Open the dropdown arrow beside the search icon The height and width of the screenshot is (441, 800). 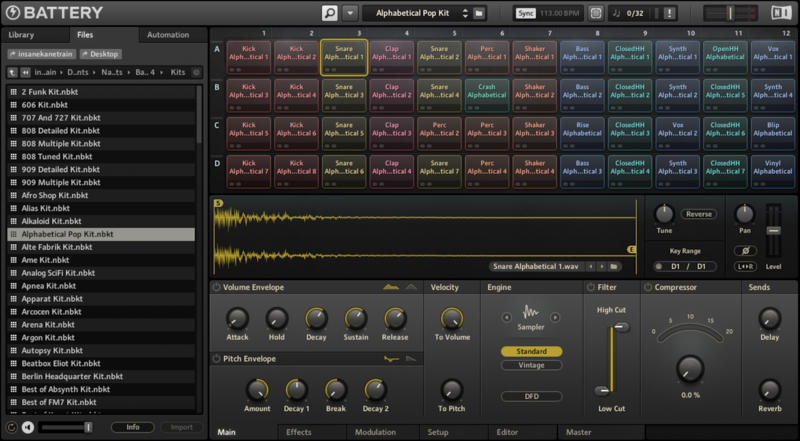pos(349,13)
